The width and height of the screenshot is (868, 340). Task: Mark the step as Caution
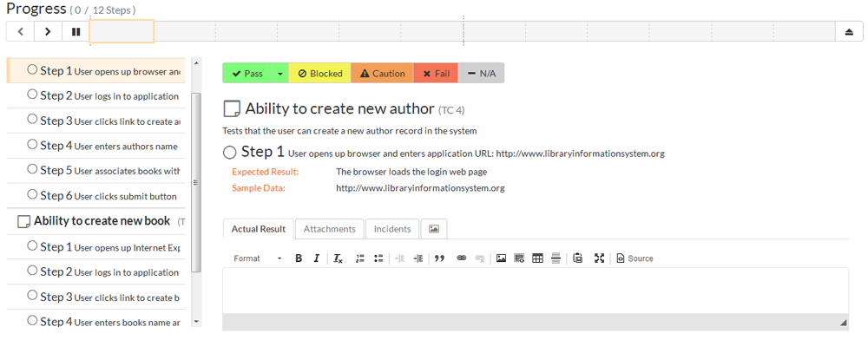click(383, 73)
